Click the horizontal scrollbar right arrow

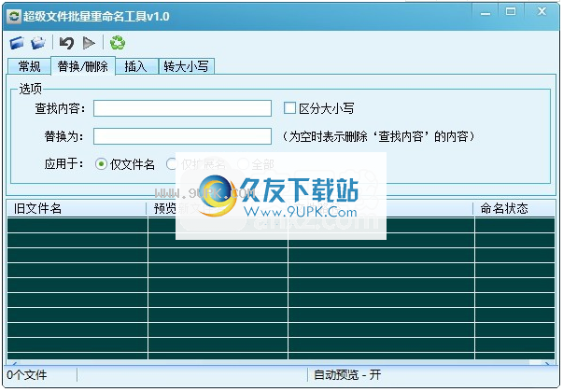[547, 364]
